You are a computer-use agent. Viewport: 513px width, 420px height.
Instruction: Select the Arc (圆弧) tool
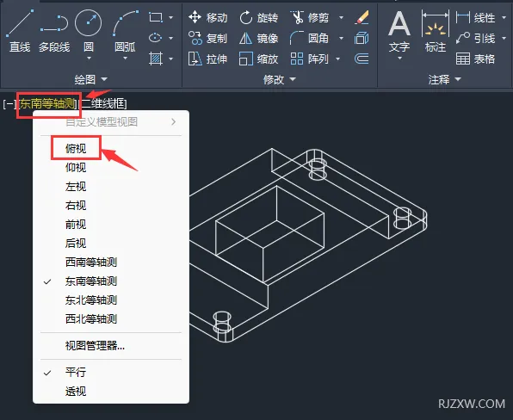click(125, 31)
